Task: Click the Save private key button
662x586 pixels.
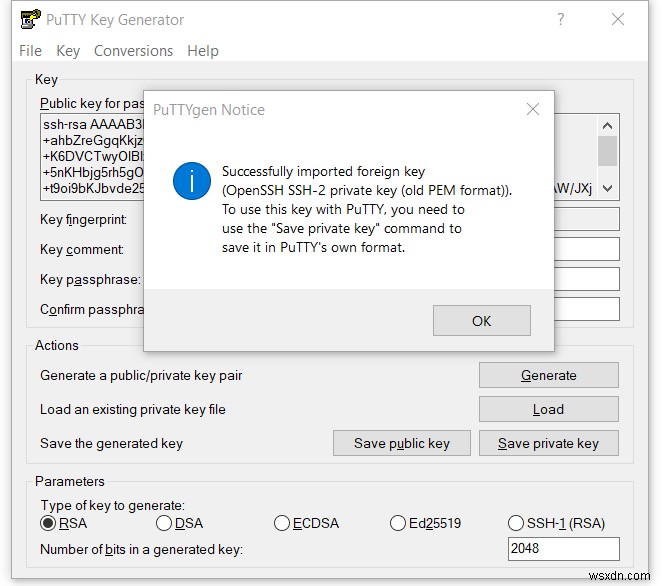Action: click(548, 443)
